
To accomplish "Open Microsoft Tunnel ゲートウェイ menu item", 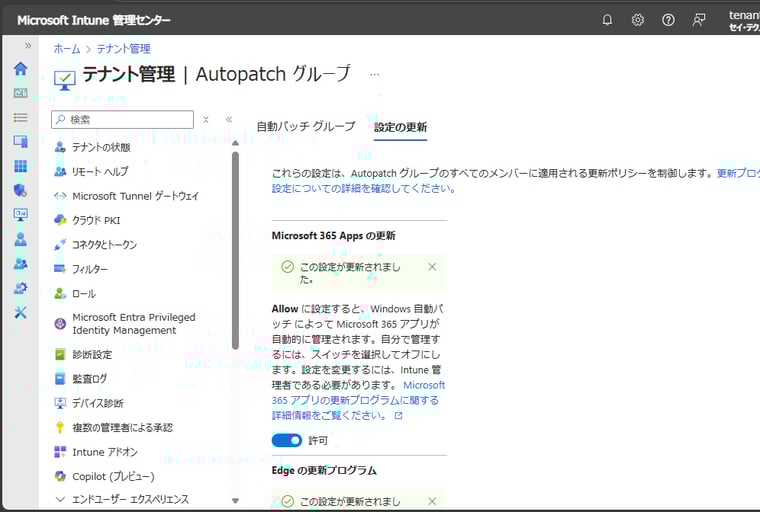I will 138,196.
